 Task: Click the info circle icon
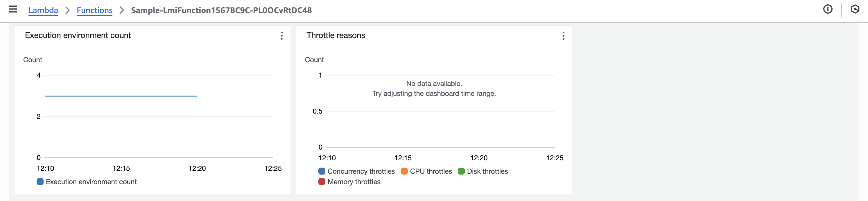click(828, 9)
